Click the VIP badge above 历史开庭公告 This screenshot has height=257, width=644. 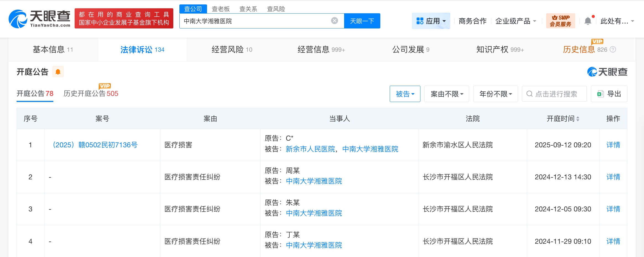pyautogui.click(x=104, y=86)
